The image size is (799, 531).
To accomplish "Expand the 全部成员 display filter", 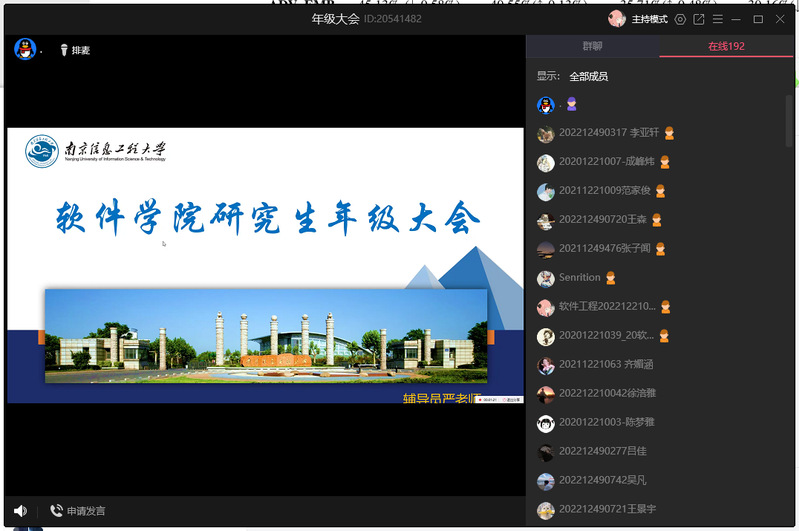I will click(x=588, y=76).
